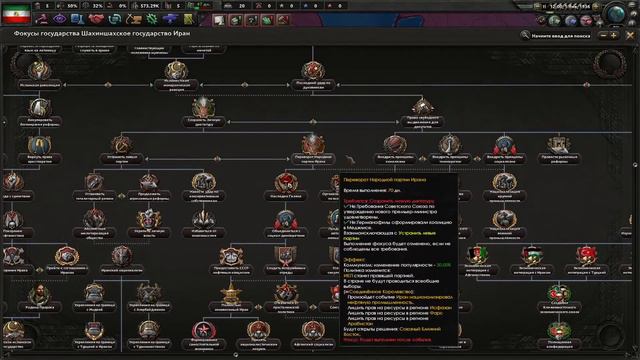The height and width of the screenshot is (360, 640).
Task: Open the globe world view button
Action: (x=616, y=15)
